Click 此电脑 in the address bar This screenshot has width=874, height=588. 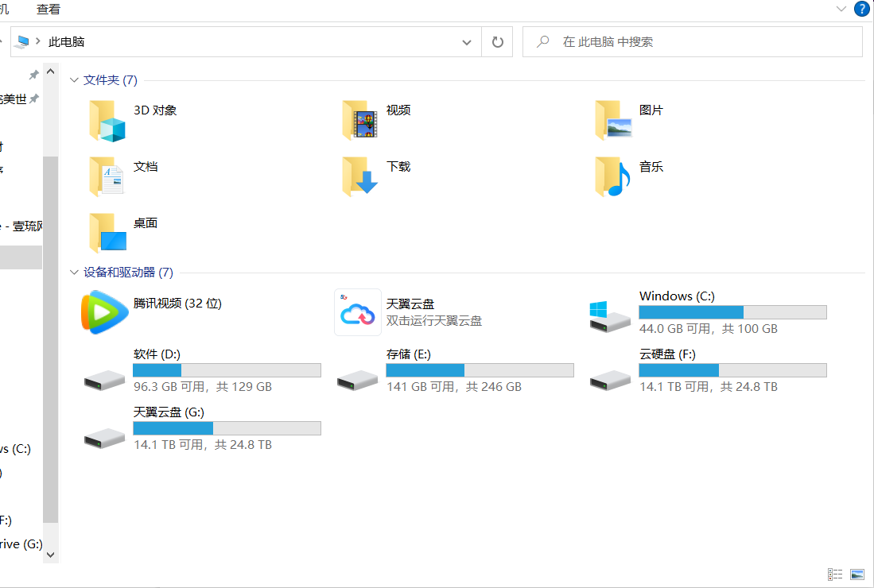[66, 42]
